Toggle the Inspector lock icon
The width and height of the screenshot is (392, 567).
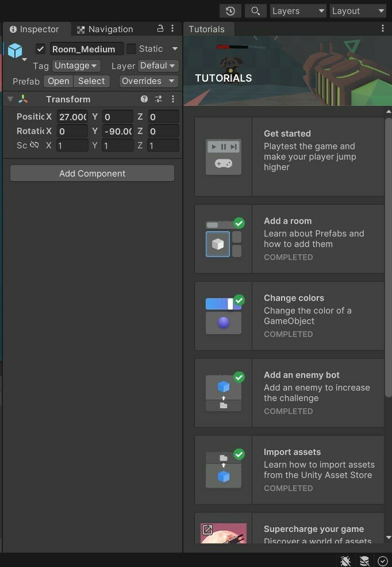(x=160, y=28)
